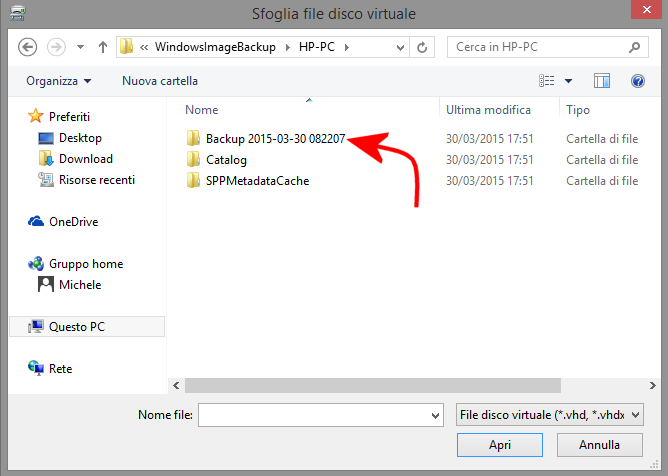Click the Back navigation arrow
Screen dimensions: 668x476
pyautogui.click(x=28, y=47)
